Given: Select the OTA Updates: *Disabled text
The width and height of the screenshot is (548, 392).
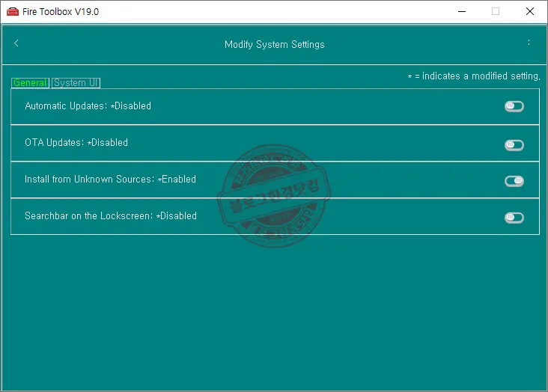Looking at the screenshot, I should [x=76, y=143].
